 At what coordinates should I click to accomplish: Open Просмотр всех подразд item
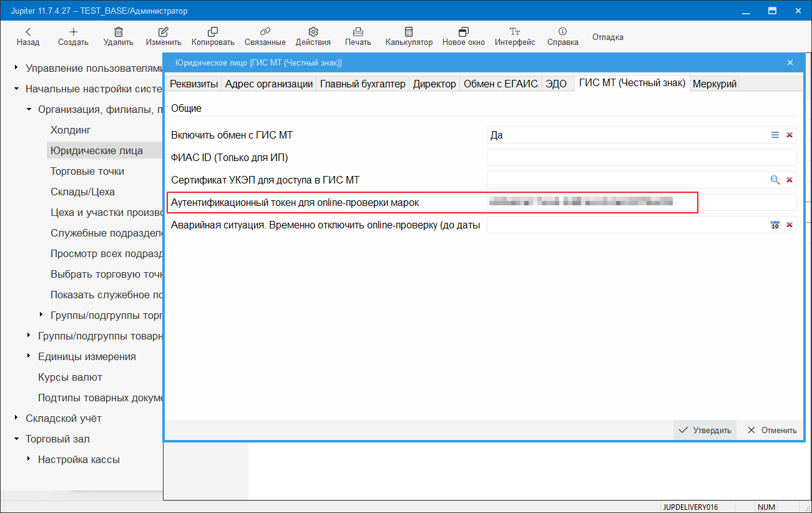click(x=106, y=253)
